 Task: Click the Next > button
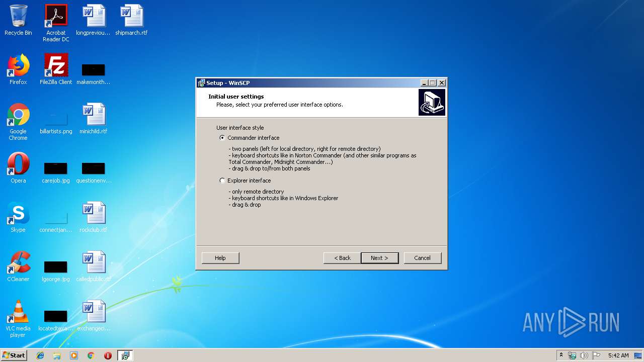(380, 258)
